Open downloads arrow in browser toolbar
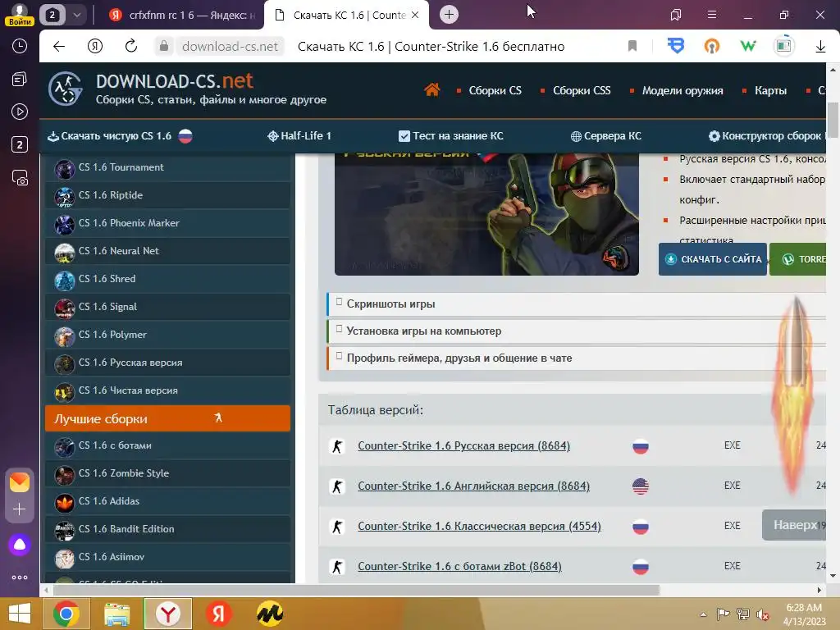 click(820, 47)
